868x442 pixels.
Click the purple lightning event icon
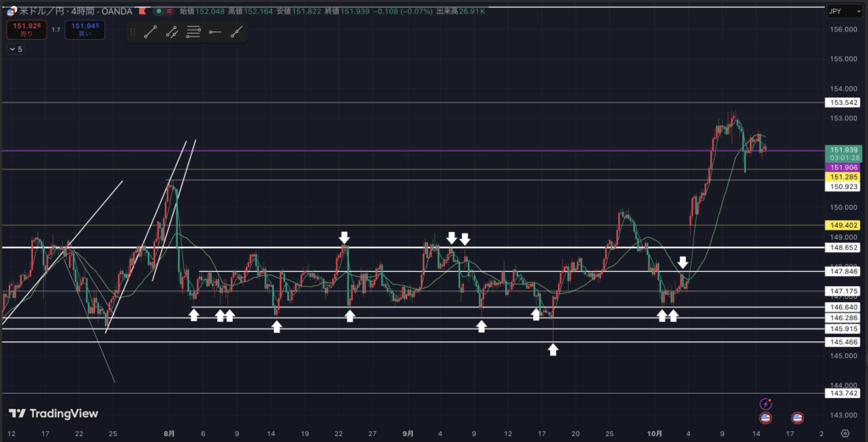766,405
